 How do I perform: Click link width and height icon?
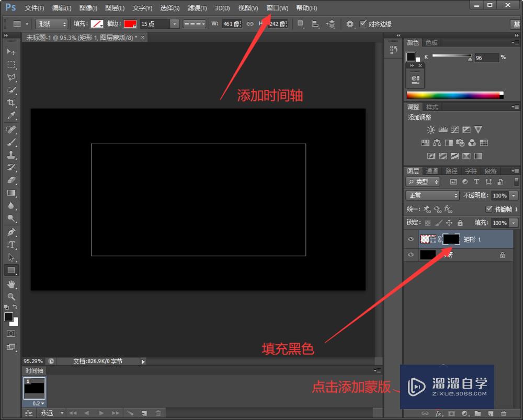[x=250, y=24]
